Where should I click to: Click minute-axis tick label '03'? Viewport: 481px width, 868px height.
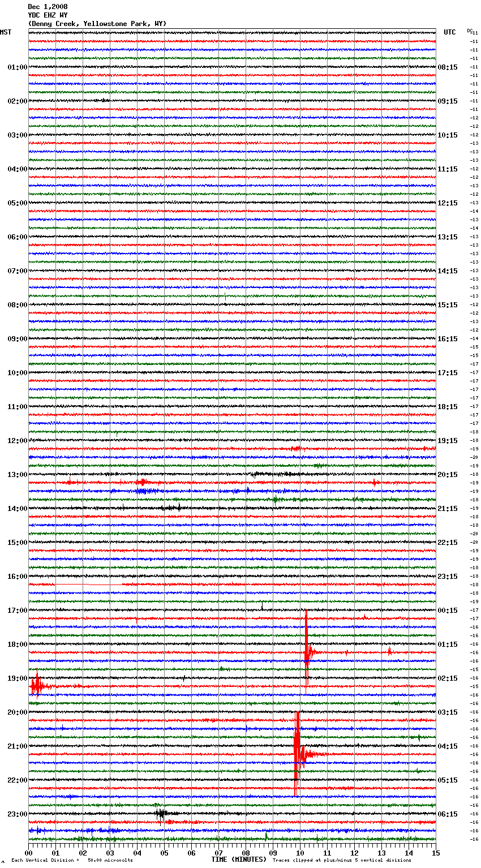(x=110, y=853)
